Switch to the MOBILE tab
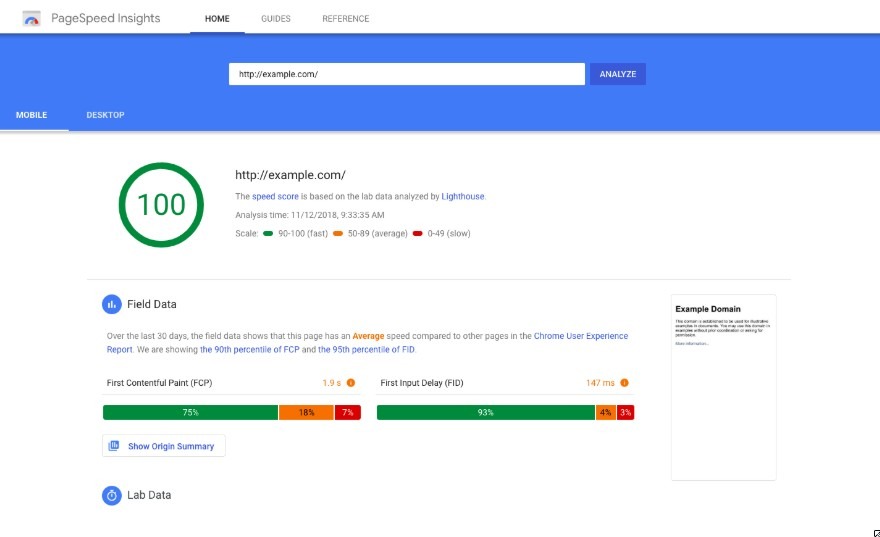880x537 pixels. (x=31, y=115)
